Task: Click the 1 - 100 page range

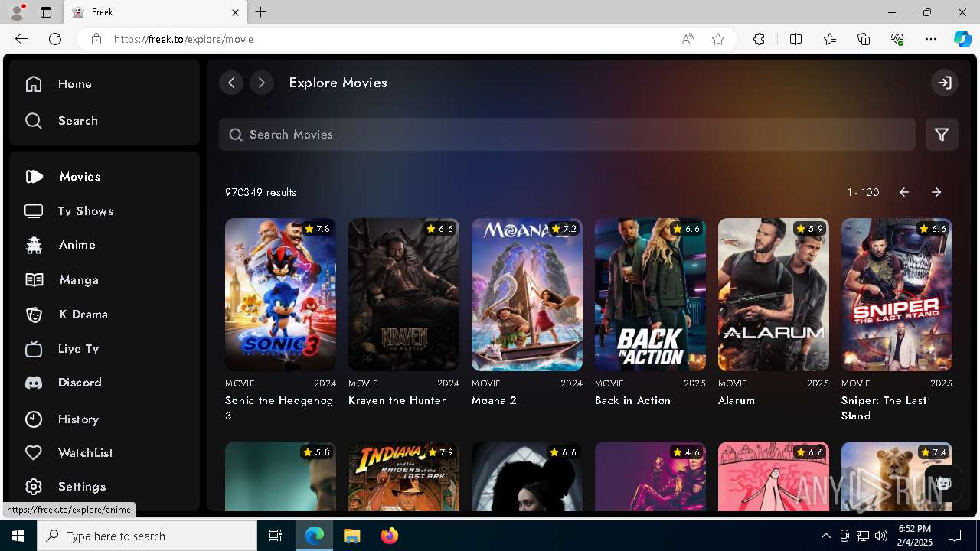Action: 863,192
